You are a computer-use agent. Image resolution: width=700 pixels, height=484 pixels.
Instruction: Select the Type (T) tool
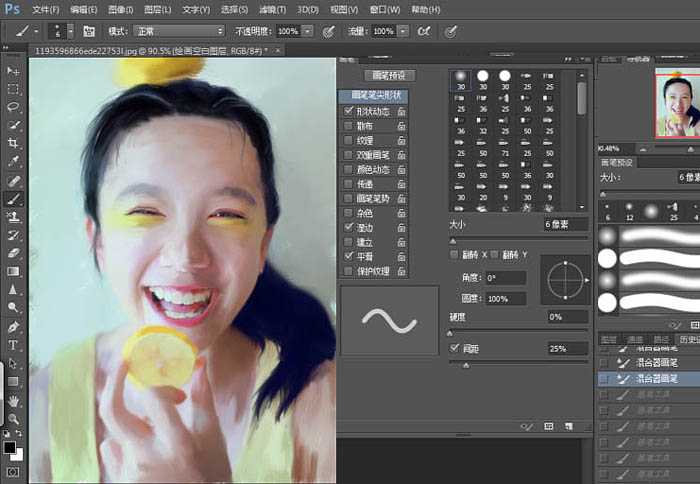(x=14, y=345)
